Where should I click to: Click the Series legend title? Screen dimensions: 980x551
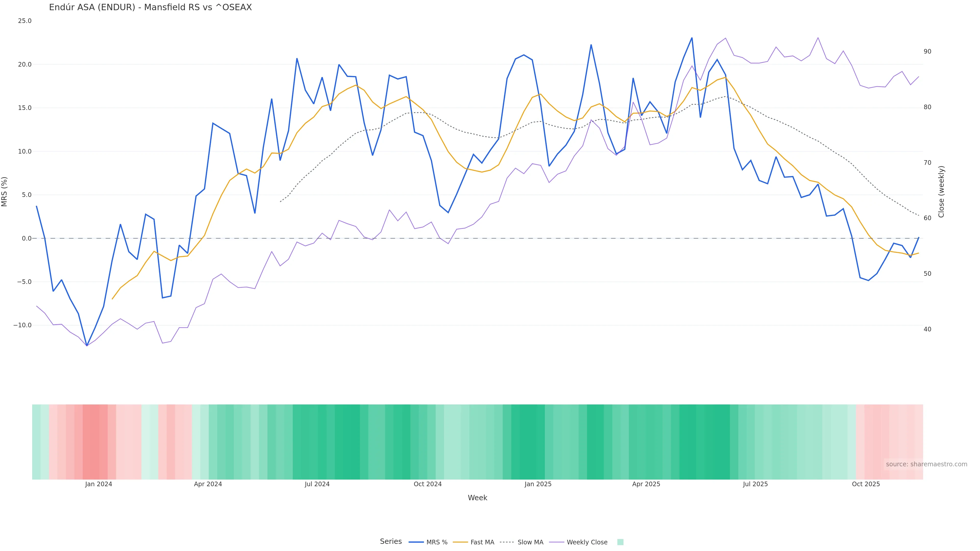point(391,542)
